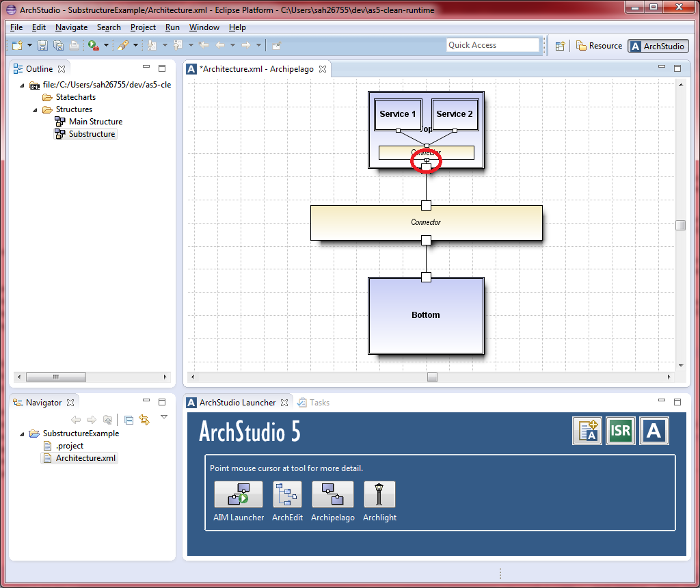Viewport: 700px width, 588px height.
Task: Select the Service 2 component
Action: [455, 114]
